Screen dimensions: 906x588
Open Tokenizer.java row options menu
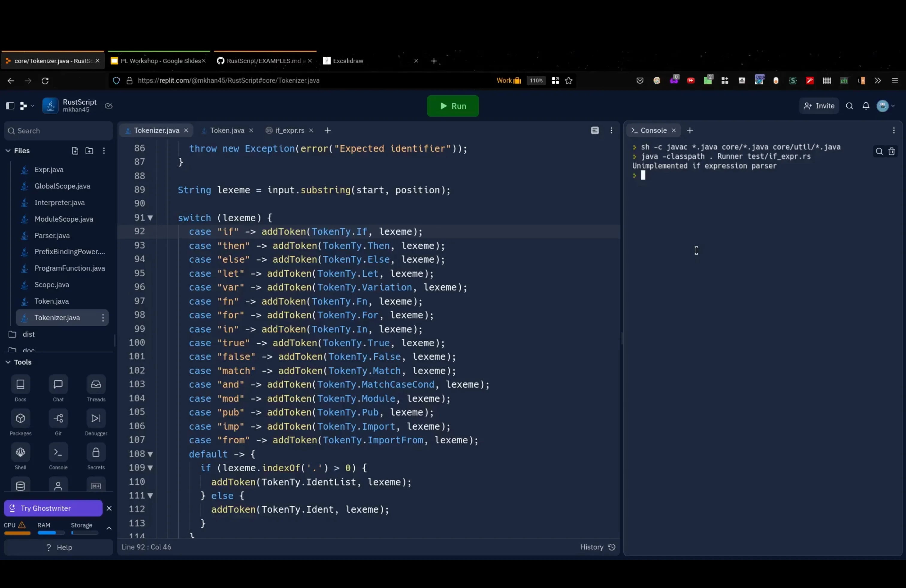pyautogui.click(x=103, y=318)
